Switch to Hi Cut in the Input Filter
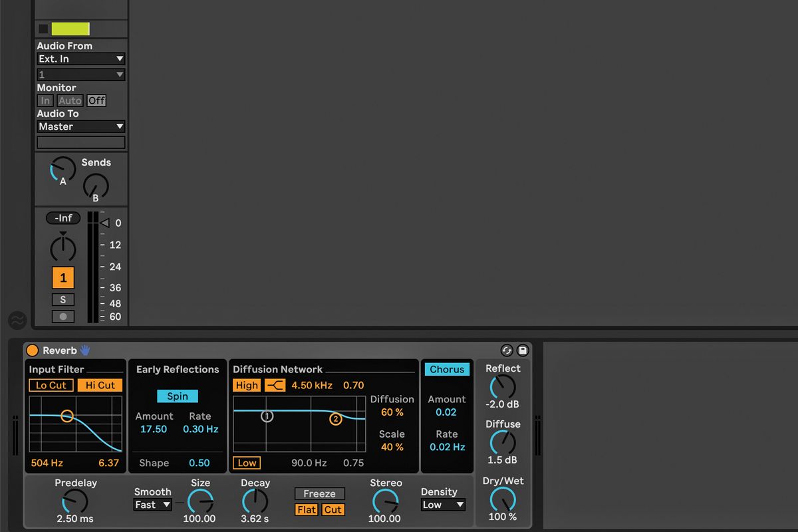The image size is (798, 532). point(100,385)
